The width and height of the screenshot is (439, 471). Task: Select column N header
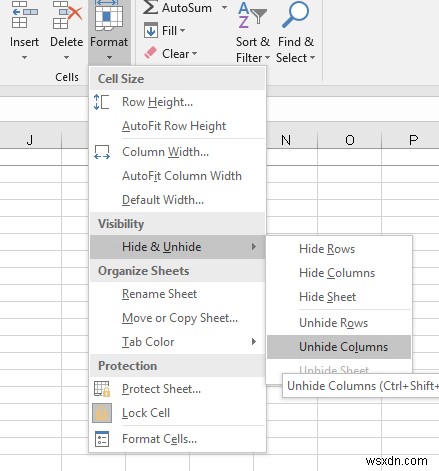pyautogui.click(x=286, y=140)
